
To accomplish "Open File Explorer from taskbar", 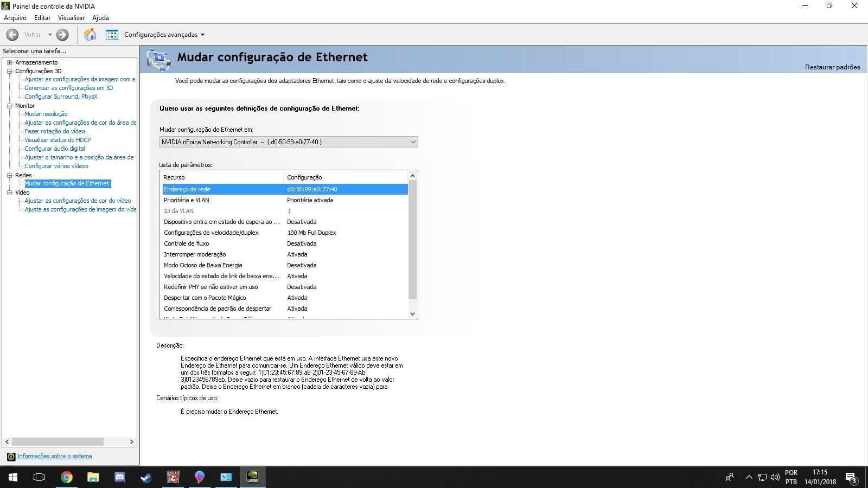I will (x=93, y=477).
